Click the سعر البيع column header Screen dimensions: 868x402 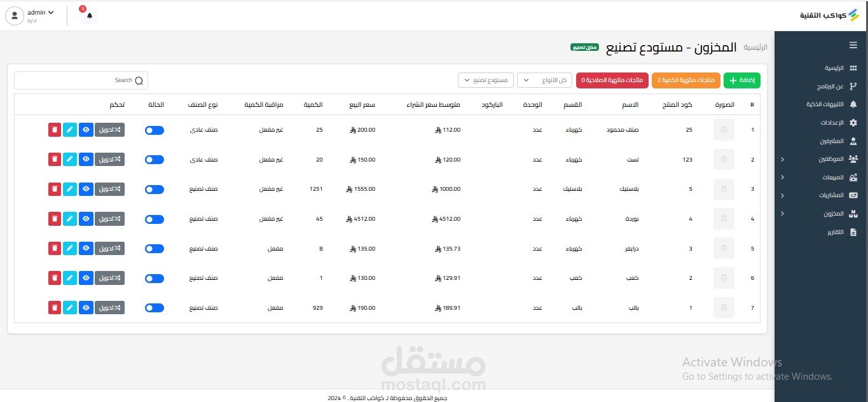[362, 104]
